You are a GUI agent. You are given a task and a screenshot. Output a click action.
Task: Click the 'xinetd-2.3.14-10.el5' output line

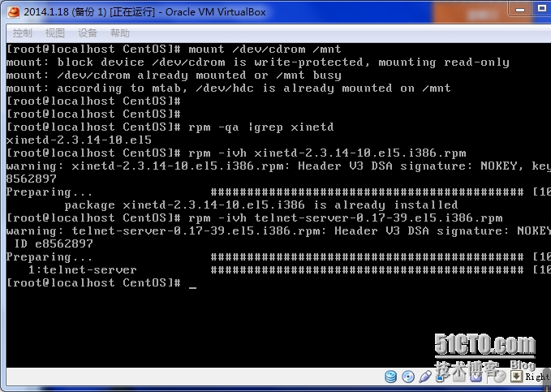tap(79, 140)
